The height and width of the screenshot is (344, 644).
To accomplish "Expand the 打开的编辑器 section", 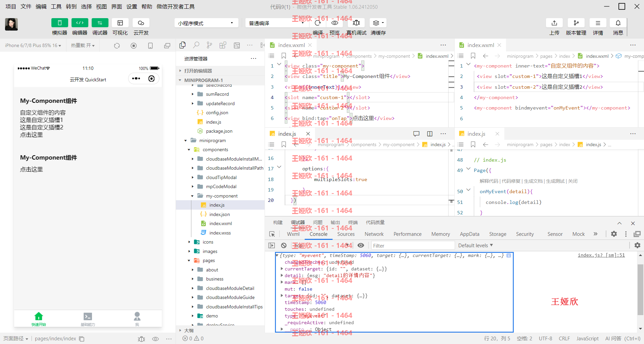I will pos(220,71).
